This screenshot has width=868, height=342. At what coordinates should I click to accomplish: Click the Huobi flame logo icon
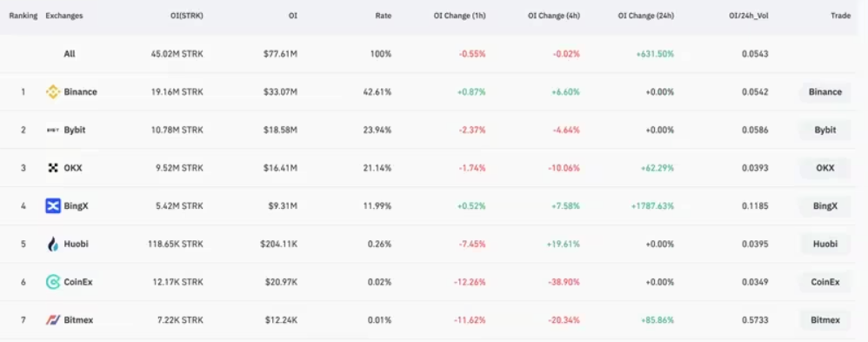click(x=52, y=244)
